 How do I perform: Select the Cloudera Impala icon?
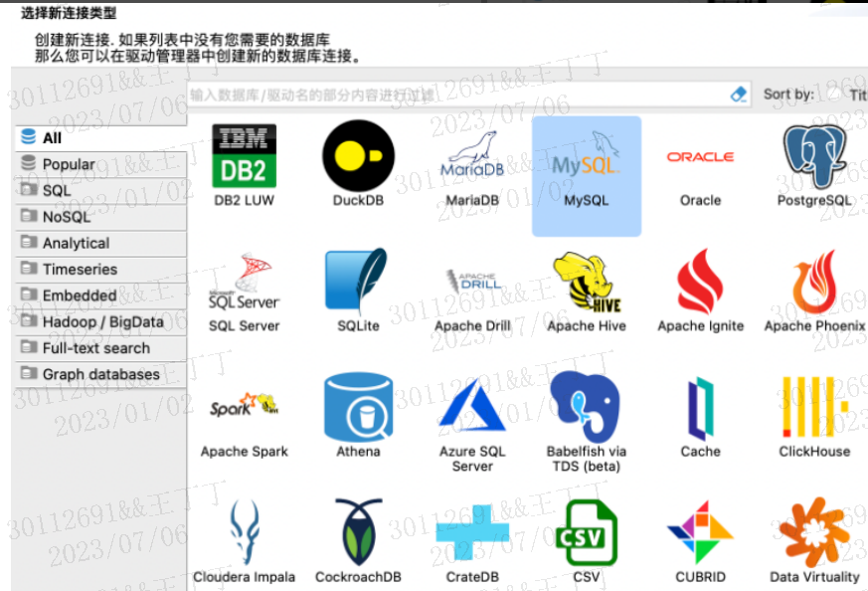(245, 531)
